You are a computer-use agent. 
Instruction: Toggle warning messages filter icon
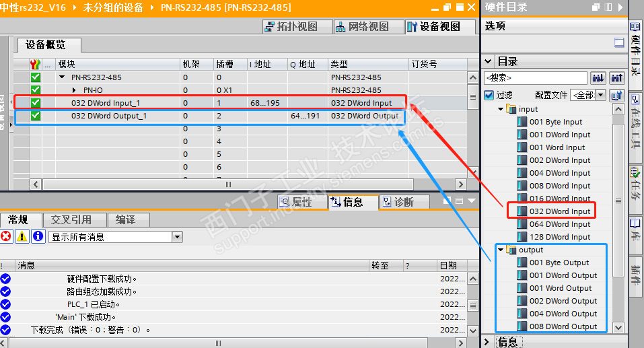click(x=22, y=236)
